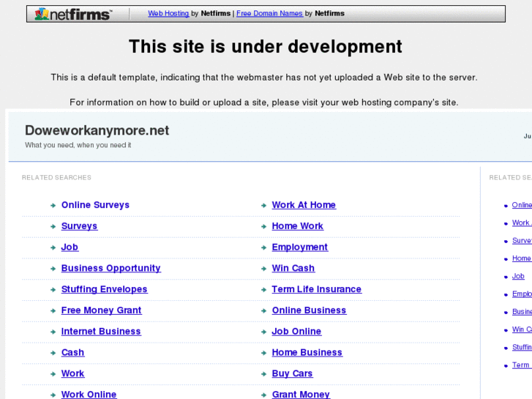This screenshot has width=532, height=399.
Task: Open the Free Money Grant link
Action: pyautogui.click(x=102, y=310)
